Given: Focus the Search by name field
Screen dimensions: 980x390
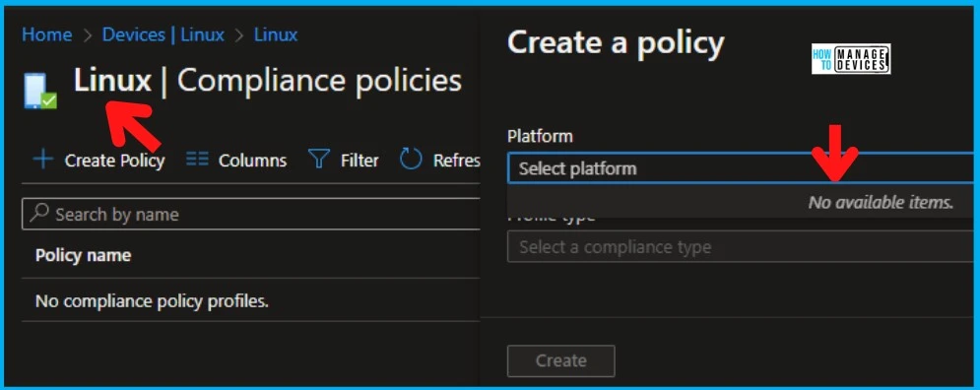Looking at the screenshot, I should click(250, 215).
